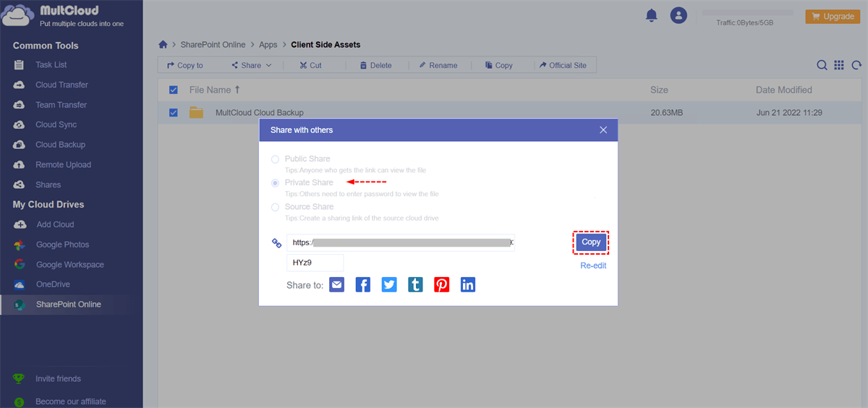Share to LinkedIn icon

[468, 285]
